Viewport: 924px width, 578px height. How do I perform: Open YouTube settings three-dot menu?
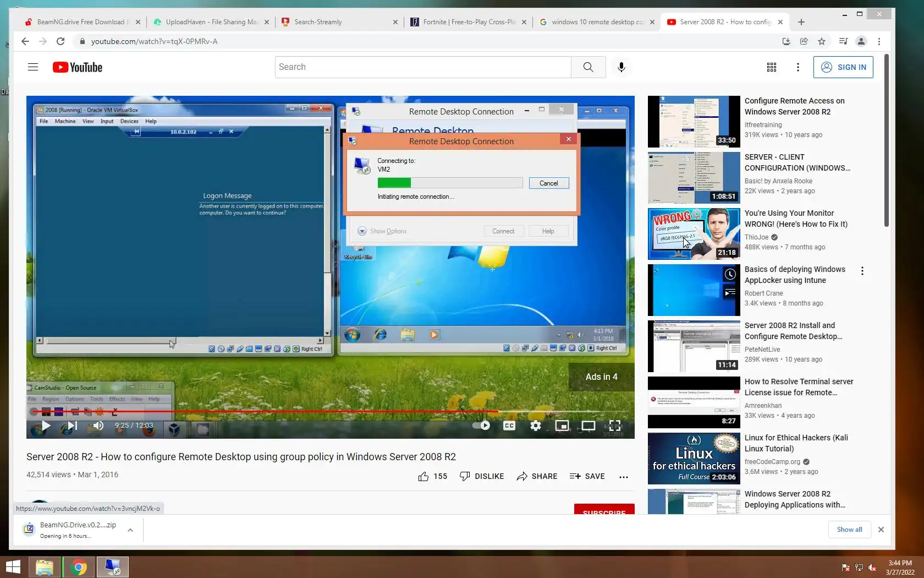click(798, 67)
